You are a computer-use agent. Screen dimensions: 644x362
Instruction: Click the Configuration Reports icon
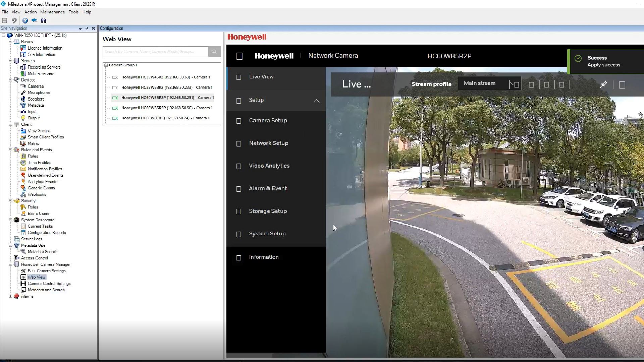tap(23, 233)
